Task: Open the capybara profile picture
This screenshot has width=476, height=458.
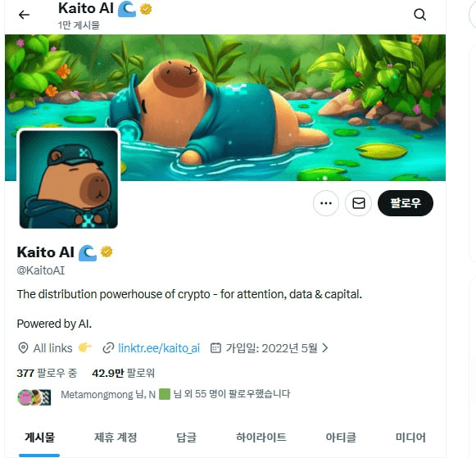Action: pos(69,179)
